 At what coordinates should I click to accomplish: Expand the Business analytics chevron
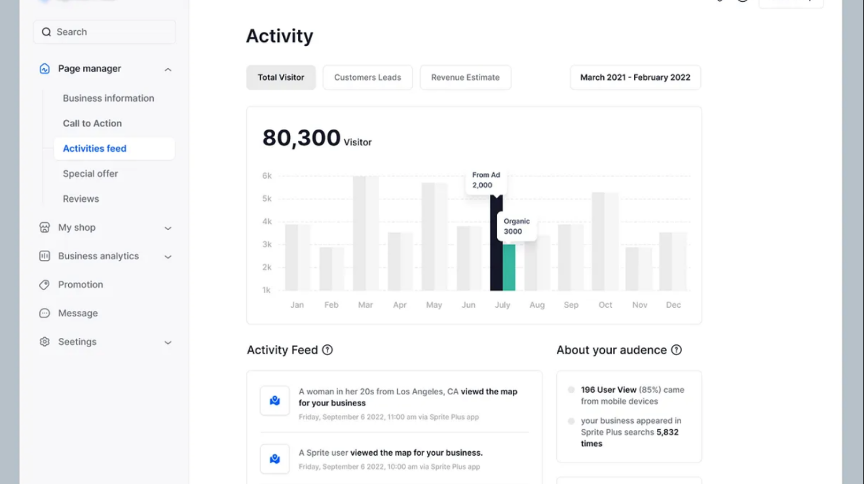click(x=167, y=256)
